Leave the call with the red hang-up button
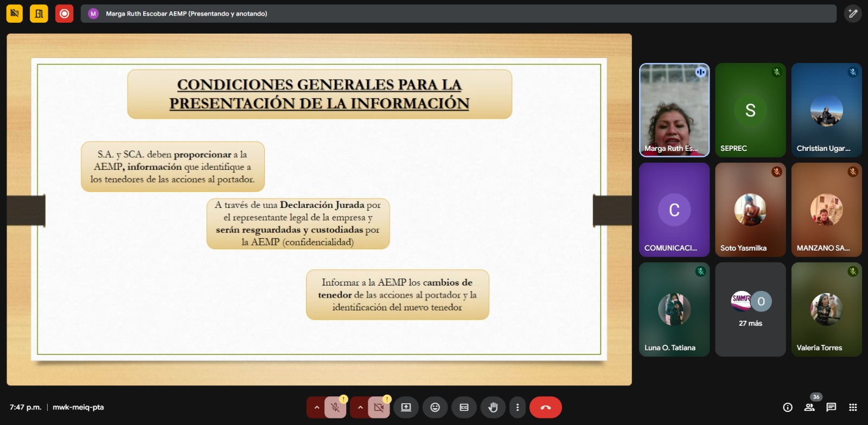This screenshot has width=868, height=425. point(546,407)
